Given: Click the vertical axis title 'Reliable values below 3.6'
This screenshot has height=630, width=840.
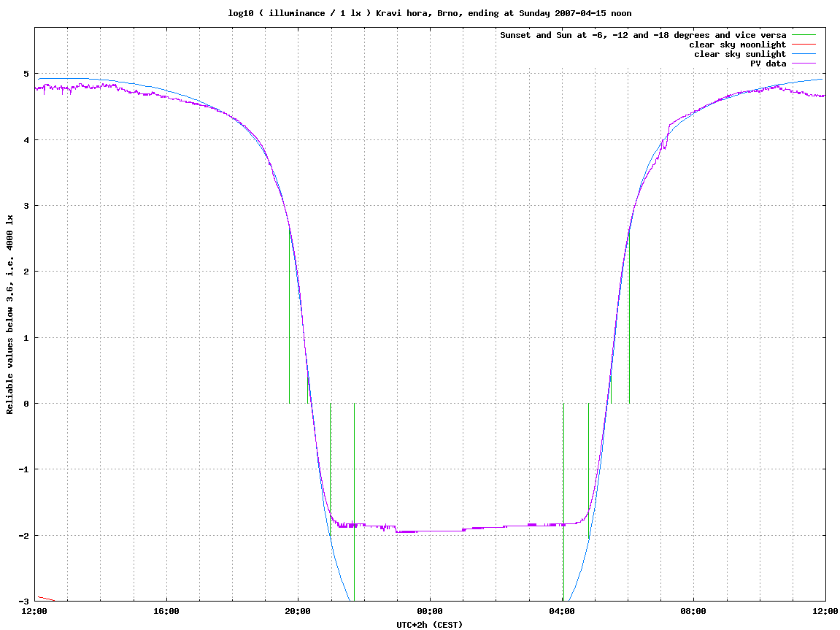Looking at the screenshot, I should pyautogui.click(x=9, y=315).
